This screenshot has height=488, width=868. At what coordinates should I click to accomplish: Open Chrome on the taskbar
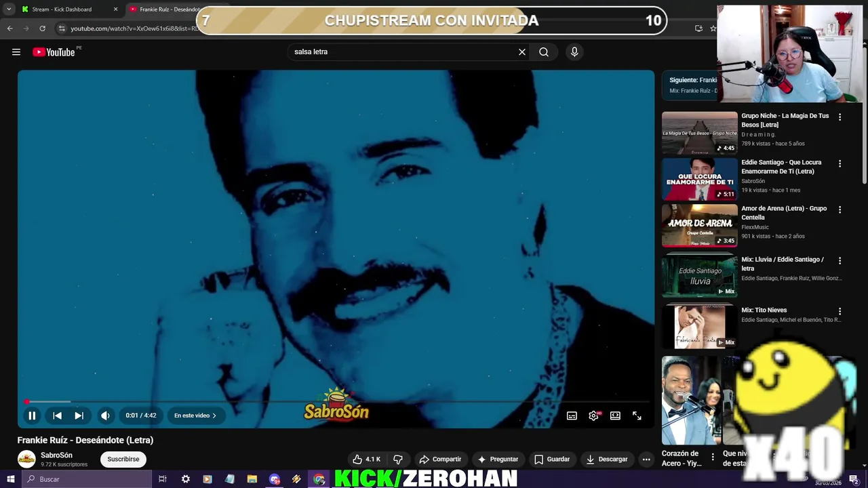tap(319, 479)
